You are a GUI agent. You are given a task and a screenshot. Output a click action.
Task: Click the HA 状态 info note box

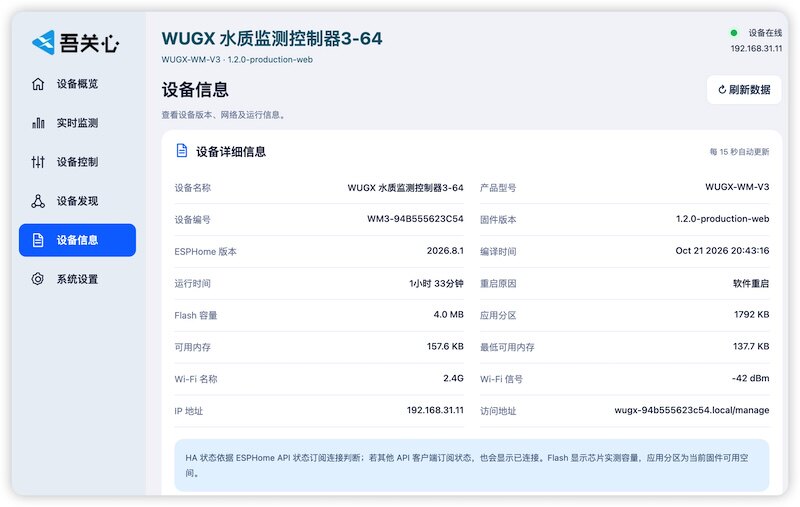pos(471,465)
